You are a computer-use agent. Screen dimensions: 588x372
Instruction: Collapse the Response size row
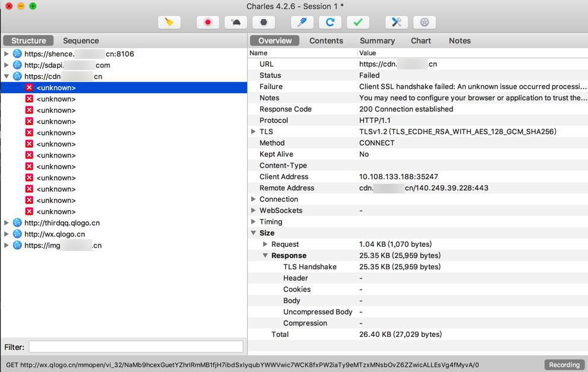click(x=265, y=255)
